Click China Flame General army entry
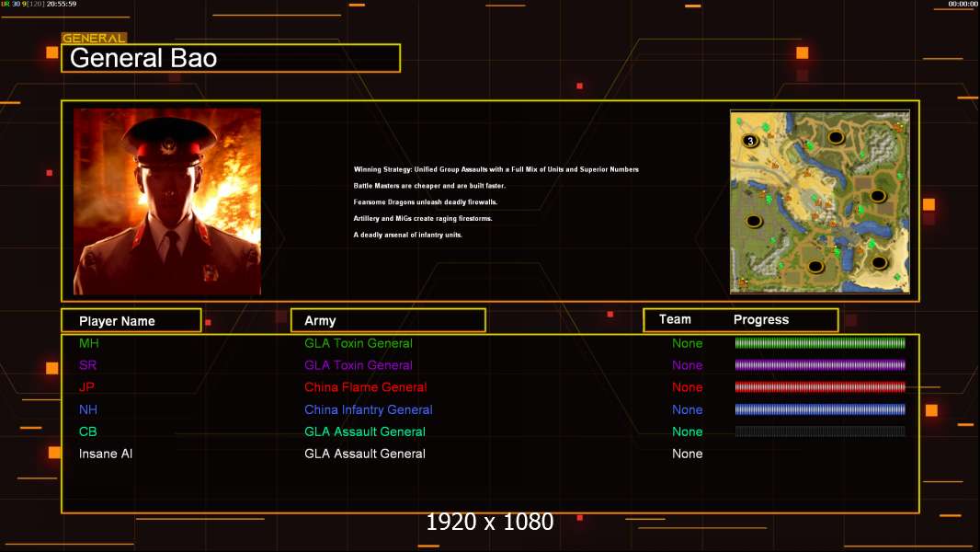The height and width of the screenshot is (552, 980). (x=366, y=387)
